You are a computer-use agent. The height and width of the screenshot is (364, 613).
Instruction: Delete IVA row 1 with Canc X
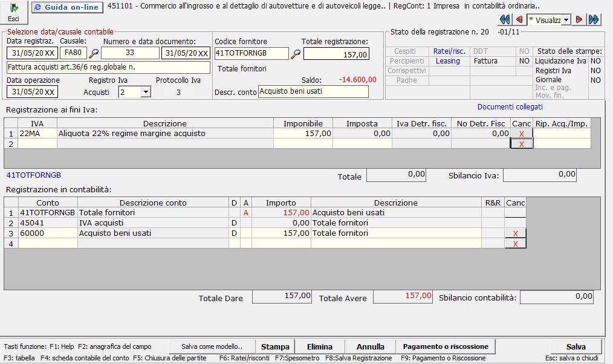[x=521, y=134]
